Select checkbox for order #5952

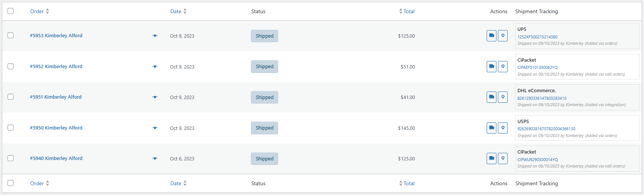pos(11,66)
